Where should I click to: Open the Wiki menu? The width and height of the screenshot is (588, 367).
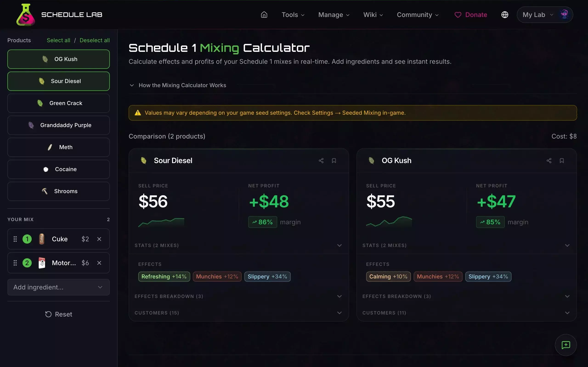373,15
